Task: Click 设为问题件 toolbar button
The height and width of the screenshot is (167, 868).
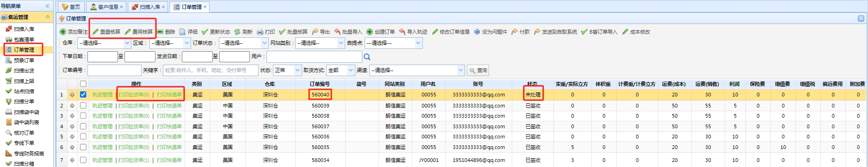Action: click(490, 32)
